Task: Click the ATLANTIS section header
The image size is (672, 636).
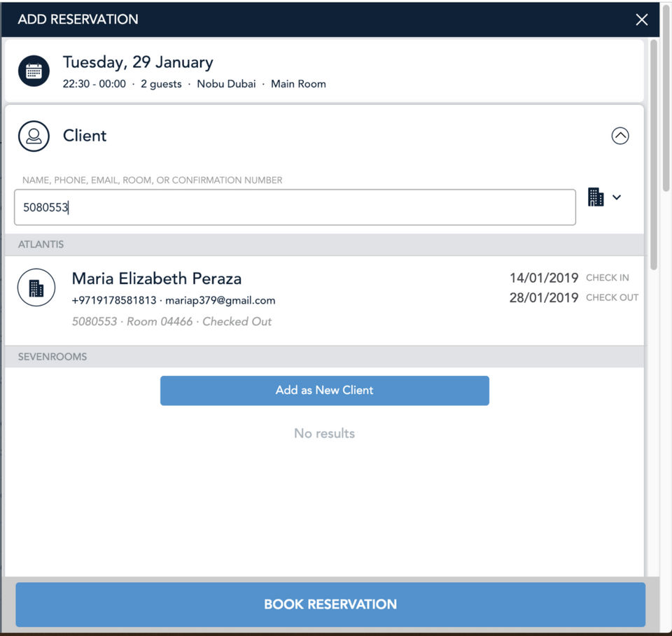Action: click(x=324, y=245)
